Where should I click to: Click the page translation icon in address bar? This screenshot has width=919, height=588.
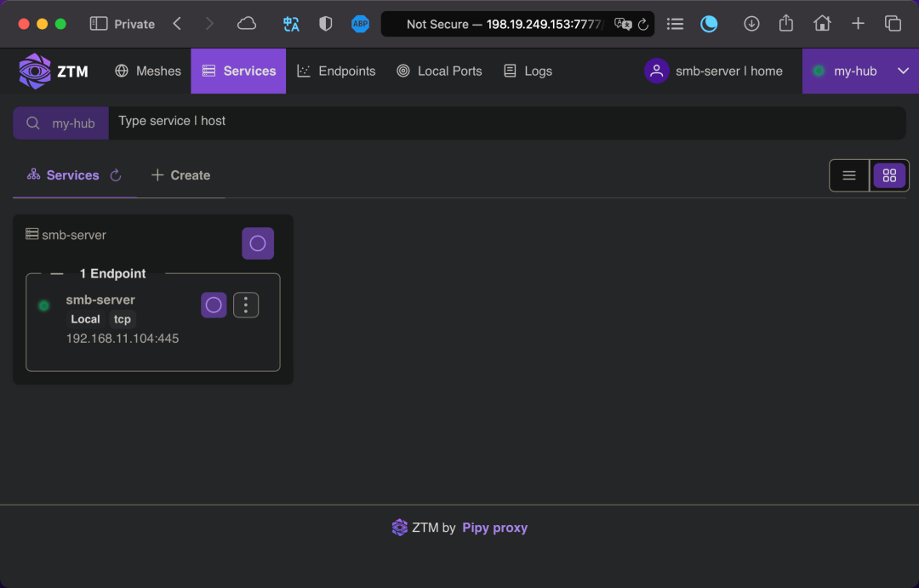coord(622,24)
